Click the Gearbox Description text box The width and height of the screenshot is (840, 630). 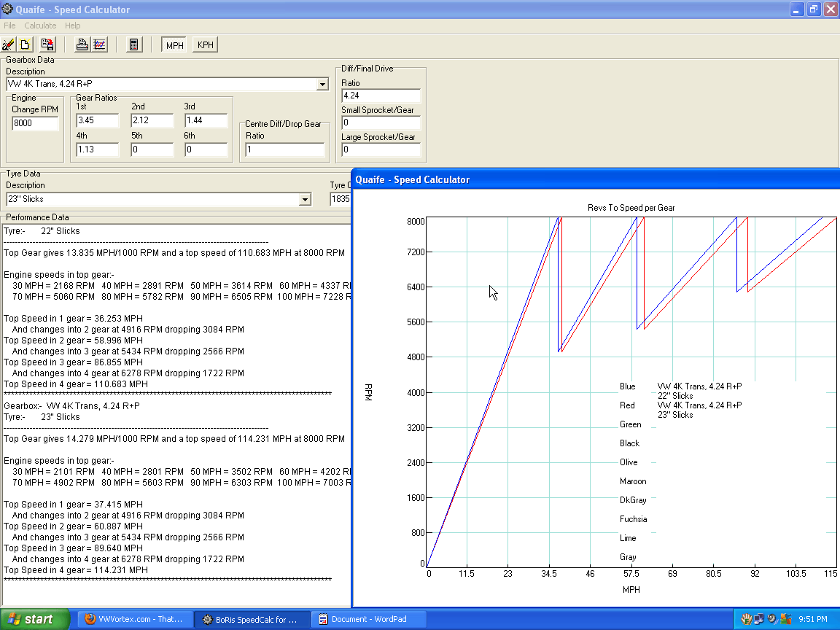click(x=161, y=84)
